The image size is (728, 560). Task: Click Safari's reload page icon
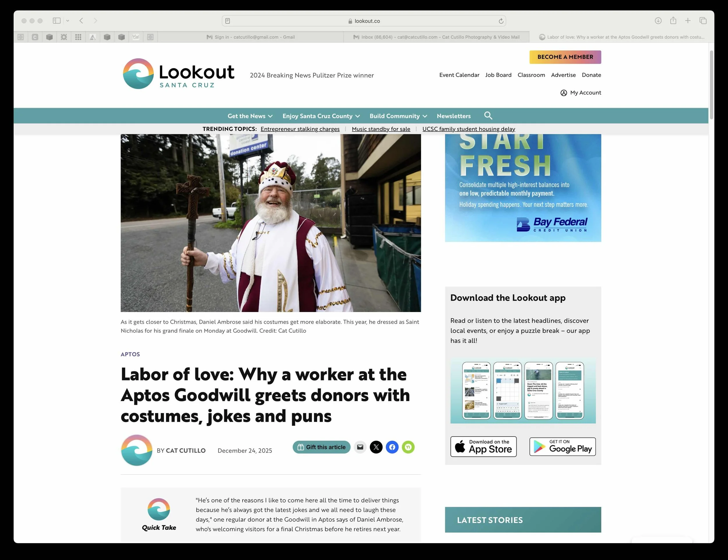pos(501,21)
